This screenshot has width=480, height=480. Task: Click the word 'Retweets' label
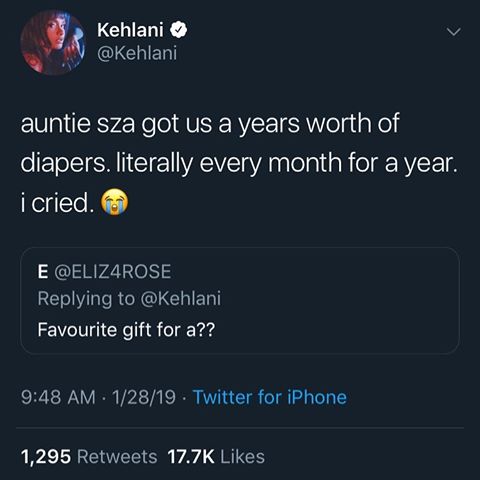pyautogui.click(x=117, y=456)
